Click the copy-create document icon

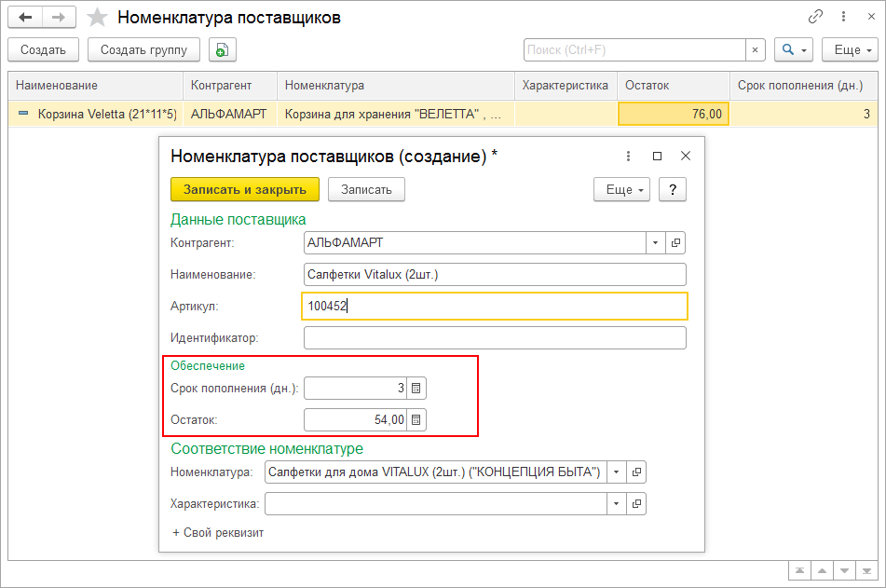pos(223,49)
